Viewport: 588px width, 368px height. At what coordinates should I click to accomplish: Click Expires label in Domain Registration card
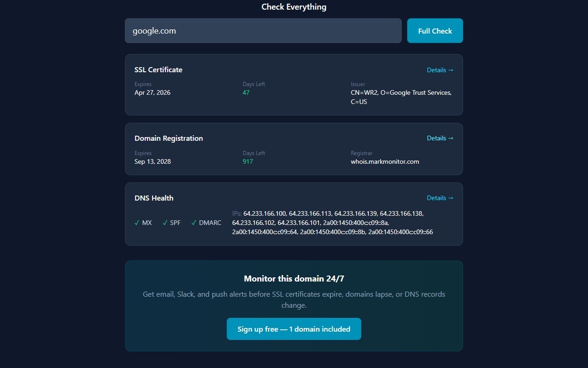click(143, 153)
